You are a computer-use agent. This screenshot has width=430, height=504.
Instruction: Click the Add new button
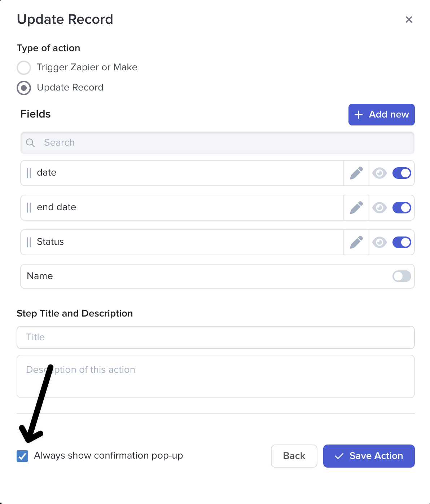(x=381, y=115)
